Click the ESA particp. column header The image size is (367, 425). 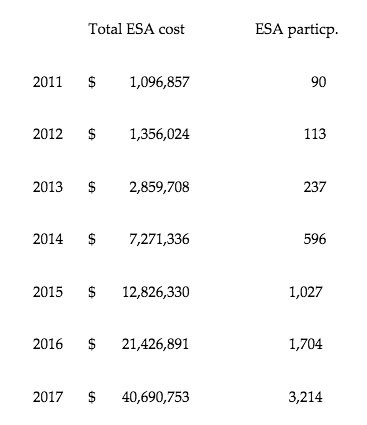(297, 30)
